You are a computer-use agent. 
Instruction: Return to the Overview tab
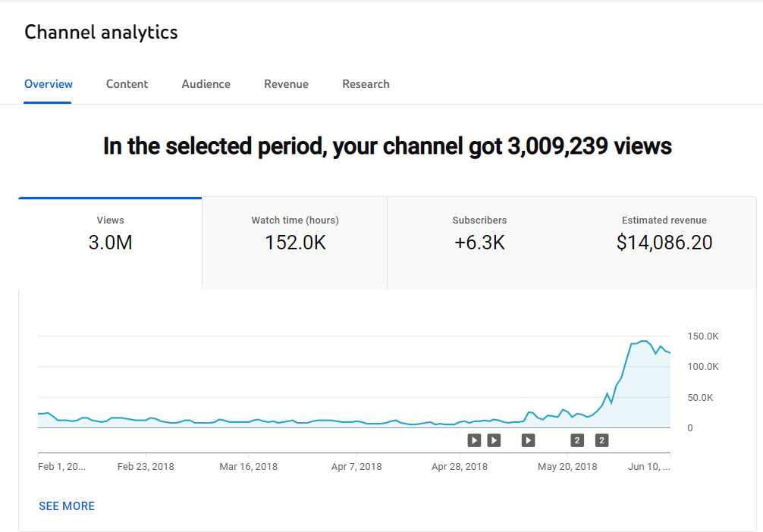pos(48,84)
